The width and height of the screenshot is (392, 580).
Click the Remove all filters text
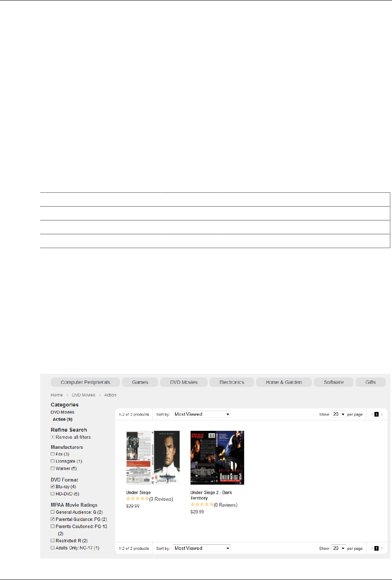[x=73, y=437]
